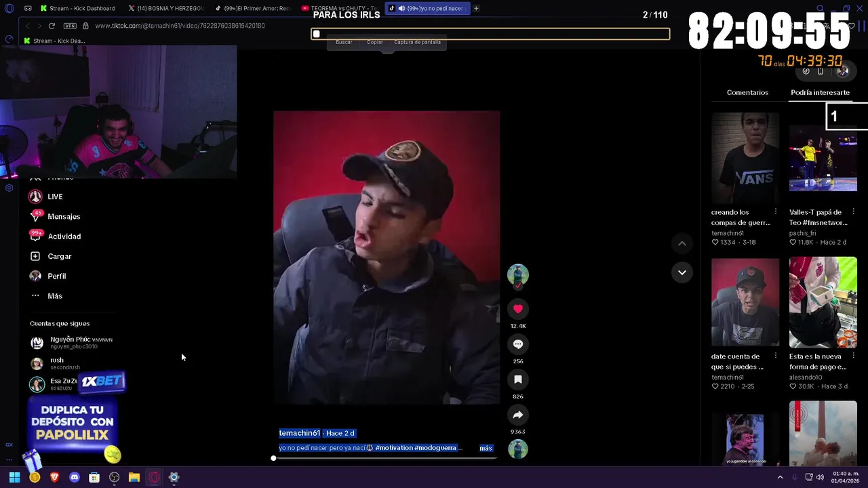
Task: Pause the main TikTok video
Action: (387, 258)
